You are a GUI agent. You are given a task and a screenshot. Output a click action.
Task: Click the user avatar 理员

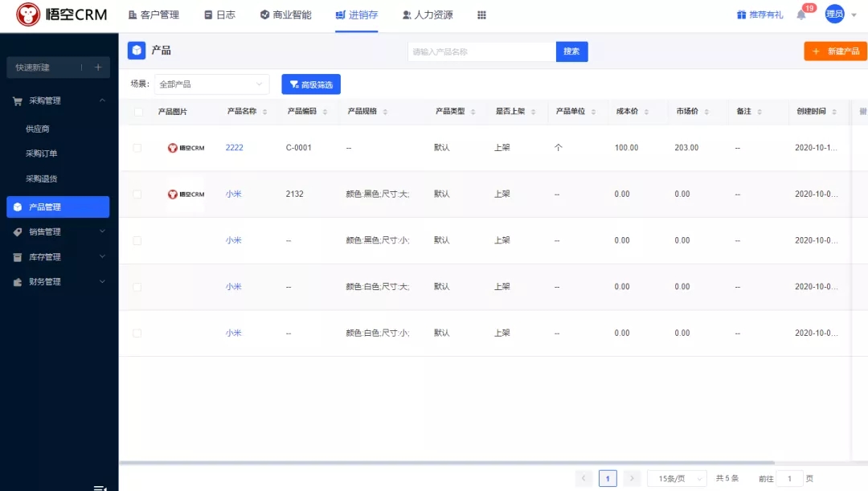pyautogui.click(x=834, y=14)
